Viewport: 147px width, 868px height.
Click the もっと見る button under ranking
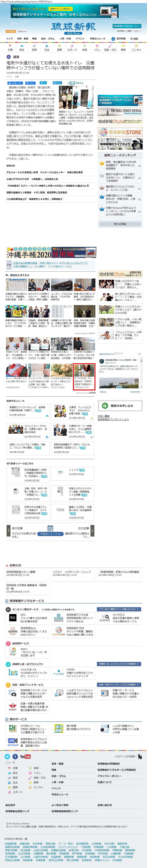tap(120, 224)
